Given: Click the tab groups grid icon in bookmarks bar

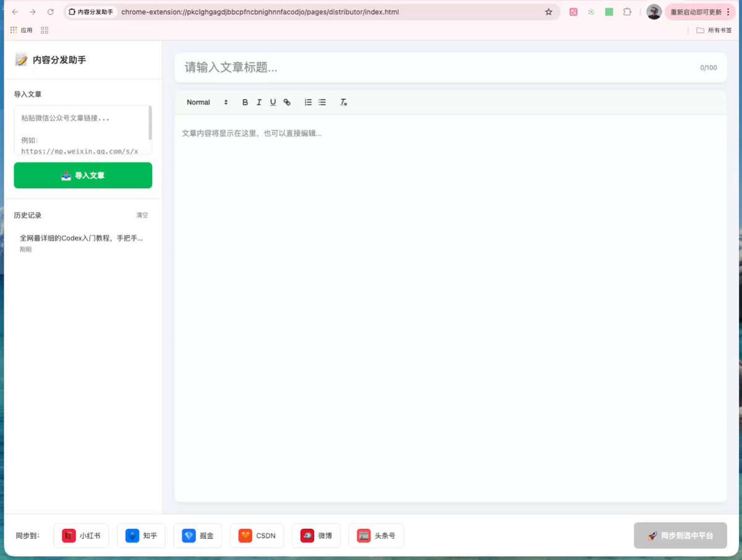Looking at the screenshot, I should click(x=45, y=30).
